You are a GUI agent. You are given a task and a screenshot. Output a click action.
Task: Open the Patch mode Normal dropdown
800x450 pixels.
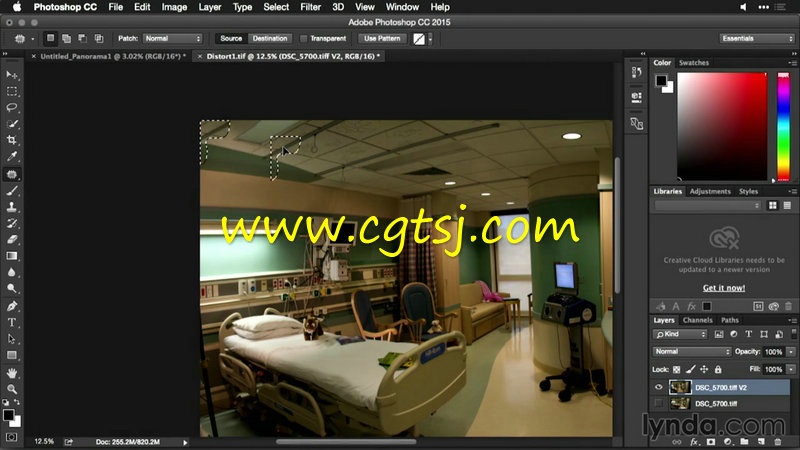(x=173, y=38)
